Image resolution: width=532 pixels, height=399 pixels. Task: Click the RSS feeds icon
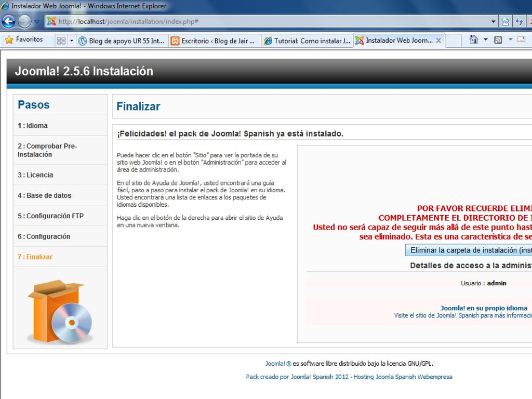pyautogui.click(x=498, y=39)
